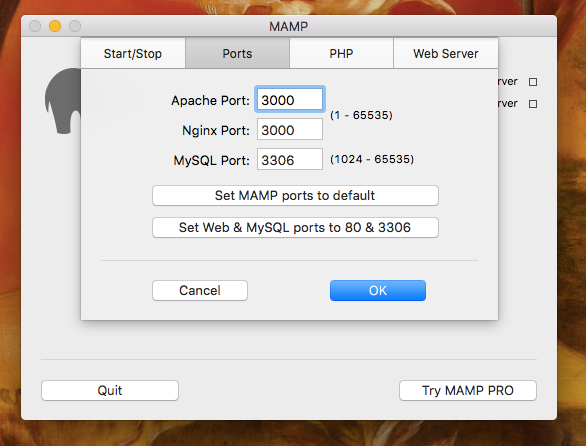Set Web & MySQL ports to 80 & 3306
Screen dimensions: 586x446
point(295,227)
